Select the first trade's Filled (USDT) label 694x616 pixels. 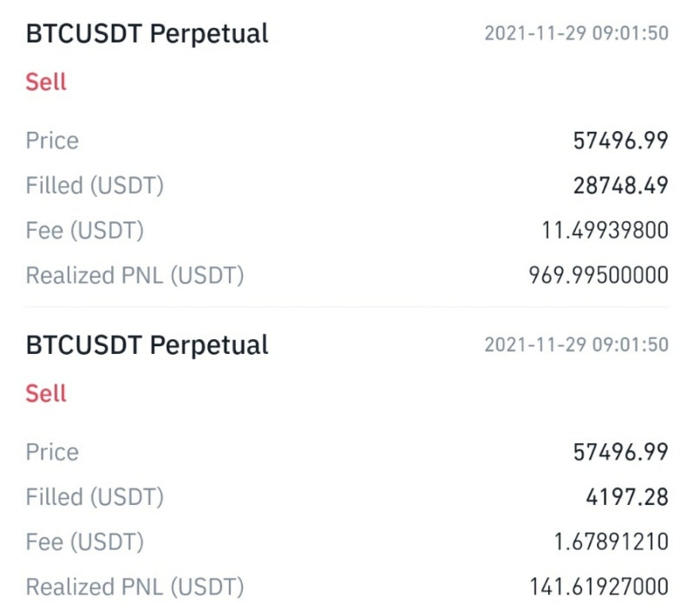point(95,186)
